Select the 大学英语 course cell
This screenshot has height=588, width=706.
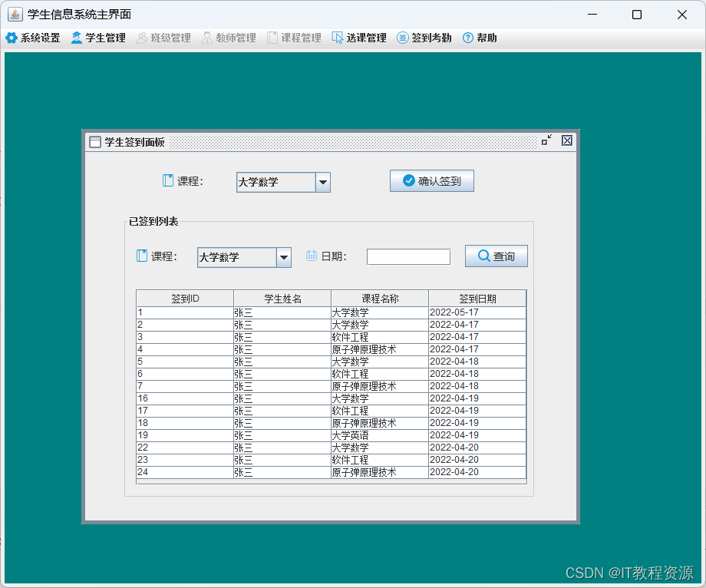coord(380,435)
